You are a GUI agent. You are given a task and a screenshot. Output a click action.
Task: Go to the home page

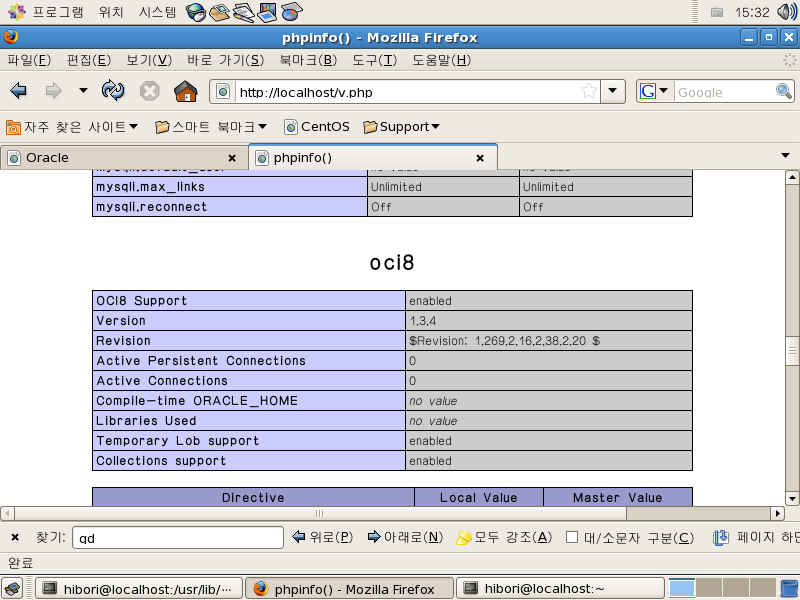pyautogui.click(x=186, y=91)
